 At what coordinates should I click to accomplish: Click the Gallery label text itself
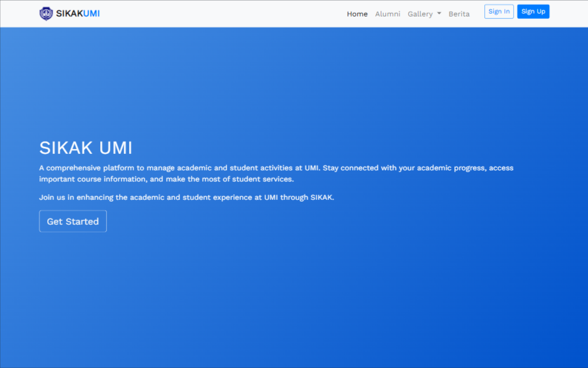[x=420, y=14]
